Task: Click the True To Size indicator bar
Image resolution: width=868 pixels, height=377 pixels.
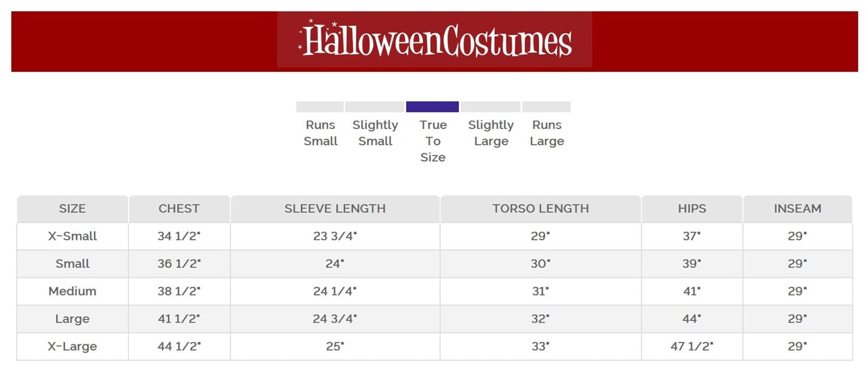Action: 432,107
